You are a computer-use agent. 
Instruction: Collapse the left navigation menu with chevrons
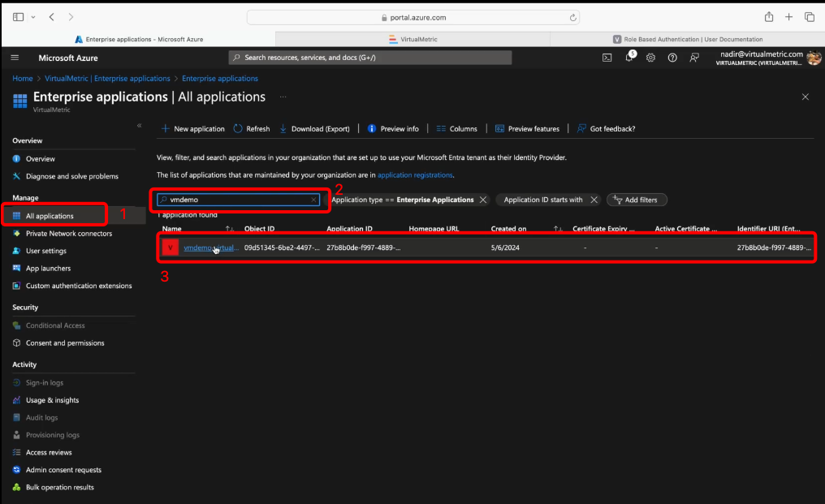140,125
